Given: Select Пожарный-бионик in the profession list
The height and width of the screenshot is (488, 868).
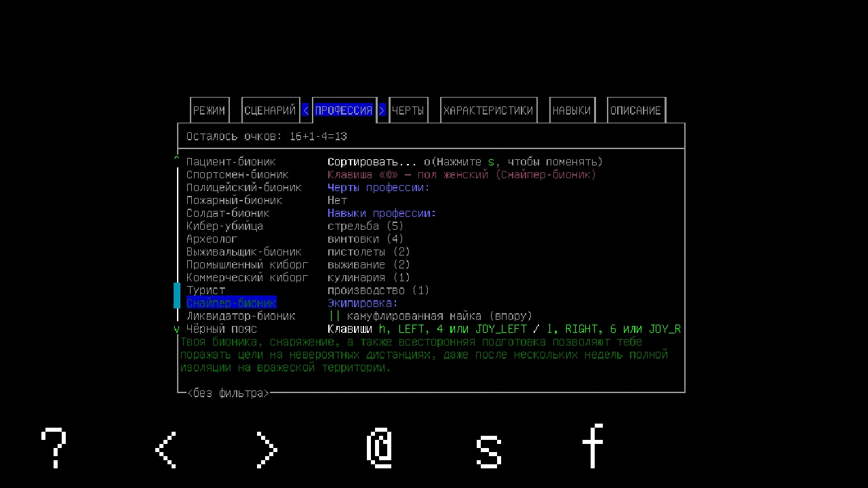Looking at the screenshot, I should coord(234,201).
